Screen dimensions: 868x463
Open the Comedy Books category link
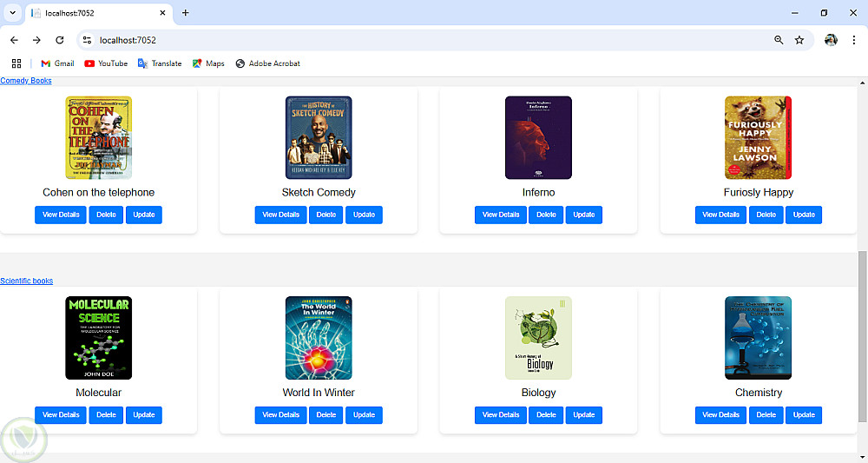26,81
